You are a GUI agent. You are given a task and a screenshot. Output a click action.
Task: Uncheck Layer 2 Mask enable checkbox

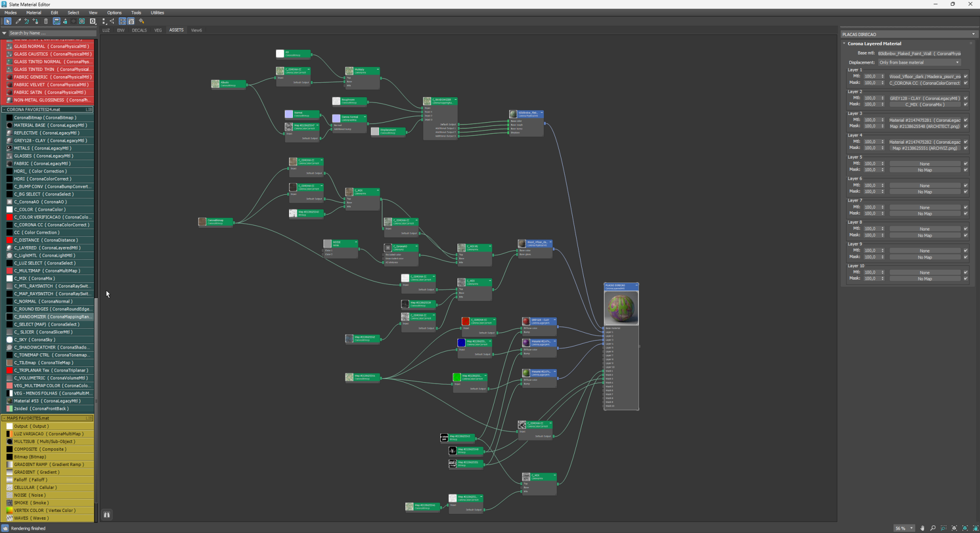click(966, 104)
